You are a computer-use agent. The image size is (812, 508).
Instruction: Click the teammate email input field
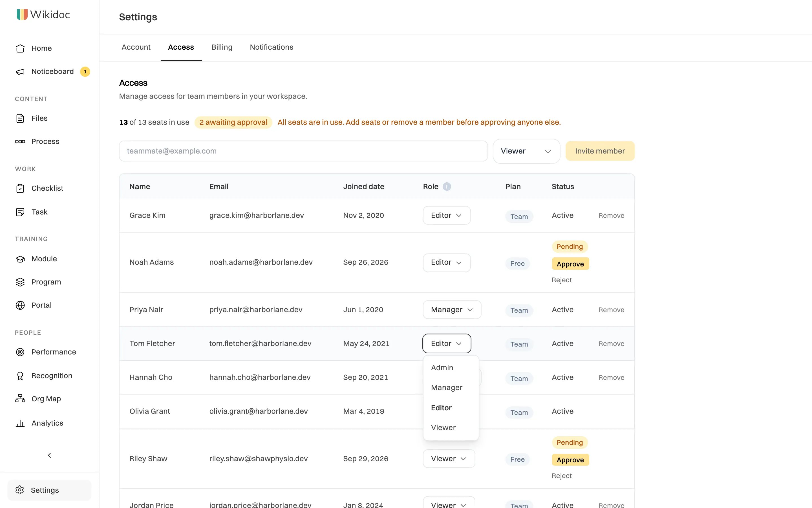tap(303, 151)
